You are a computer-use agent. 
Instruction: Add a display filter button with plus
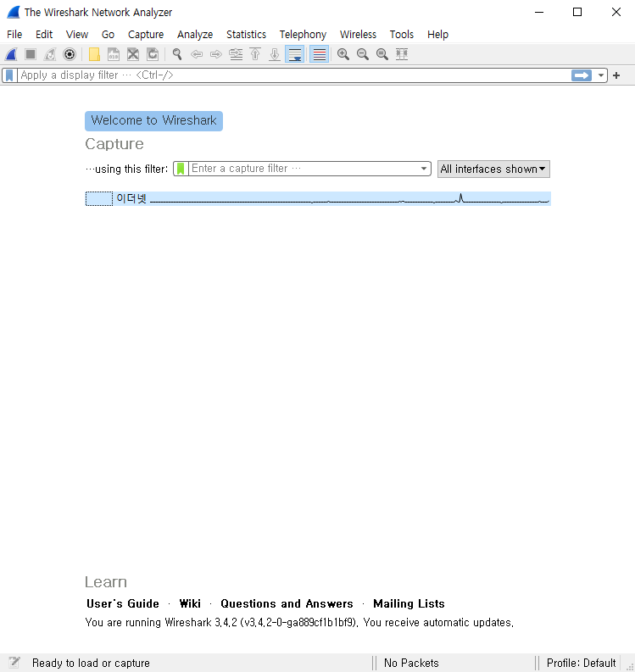tap(616, 75)
